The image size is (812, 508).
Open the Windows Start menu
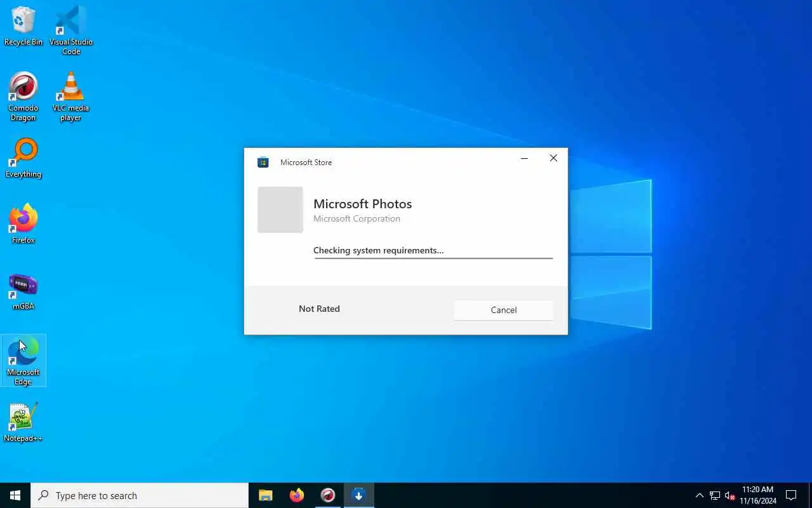pos(15,495)
